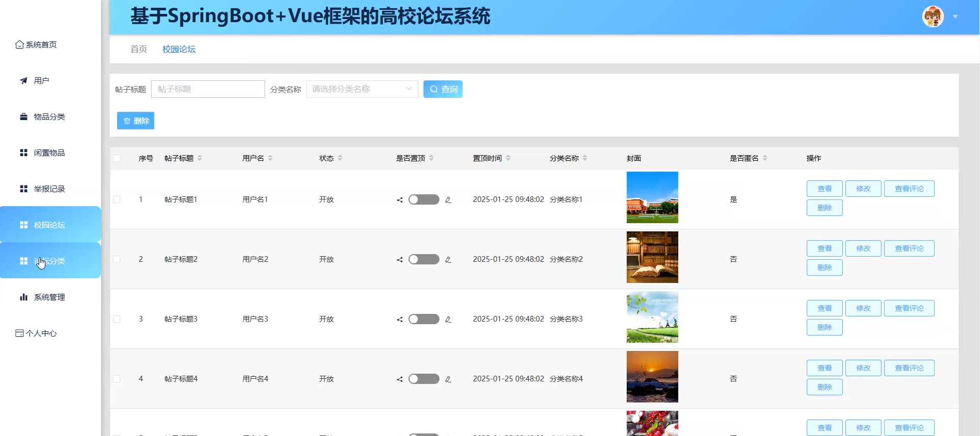Open 个人中心 in the sidebar
Image resolution: width=980 pixels, height=436 pixels.
[51, 333]
